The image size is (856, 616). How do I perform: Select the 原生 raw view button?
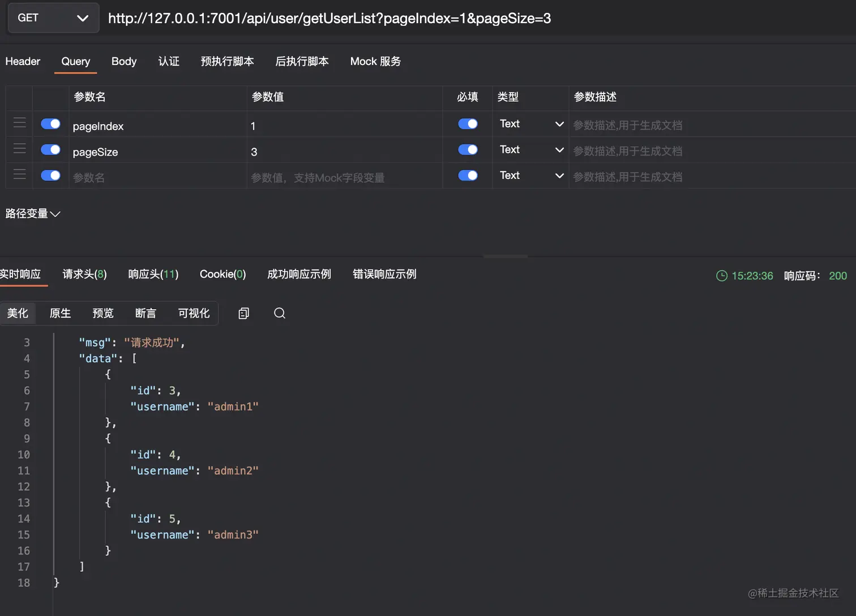60,313
